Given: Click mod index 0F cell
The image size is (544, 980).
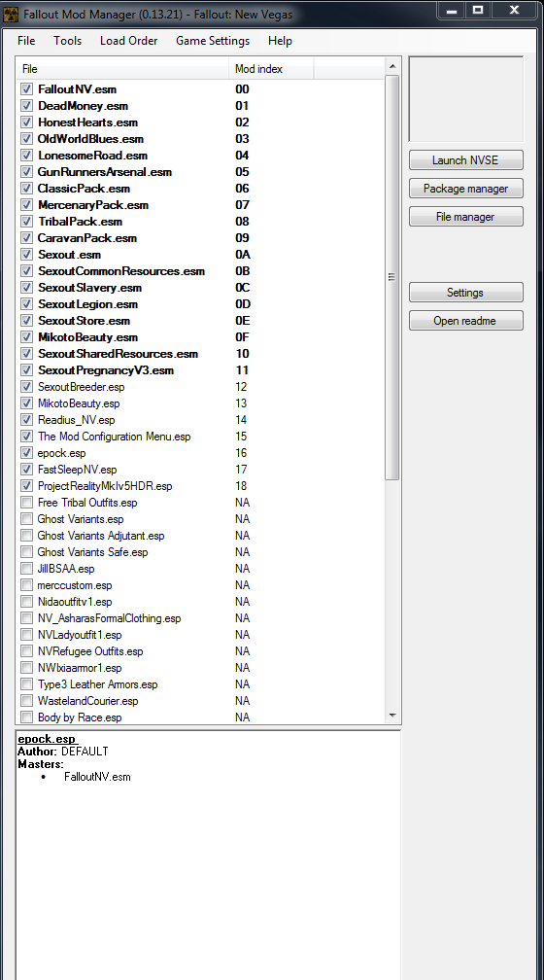Looking at the screenshot, I should (242, 337).
